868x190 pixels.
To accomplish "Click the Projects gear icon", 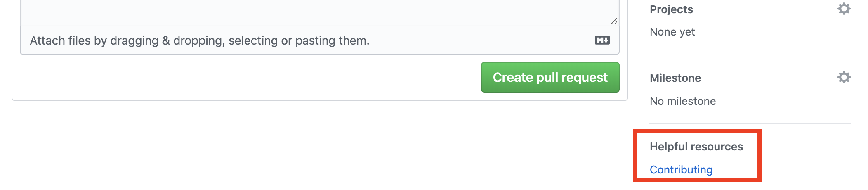I will 844,9.
